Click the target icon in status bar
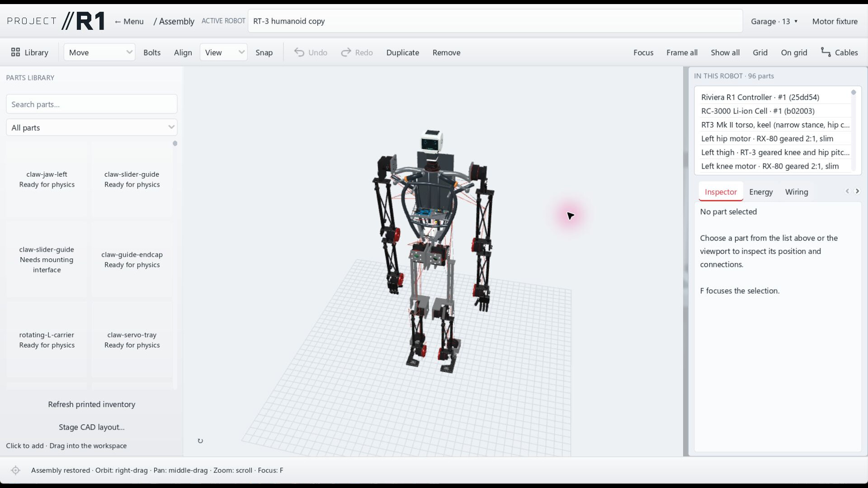Screen dimensions: 868x488 pos(15,470)
